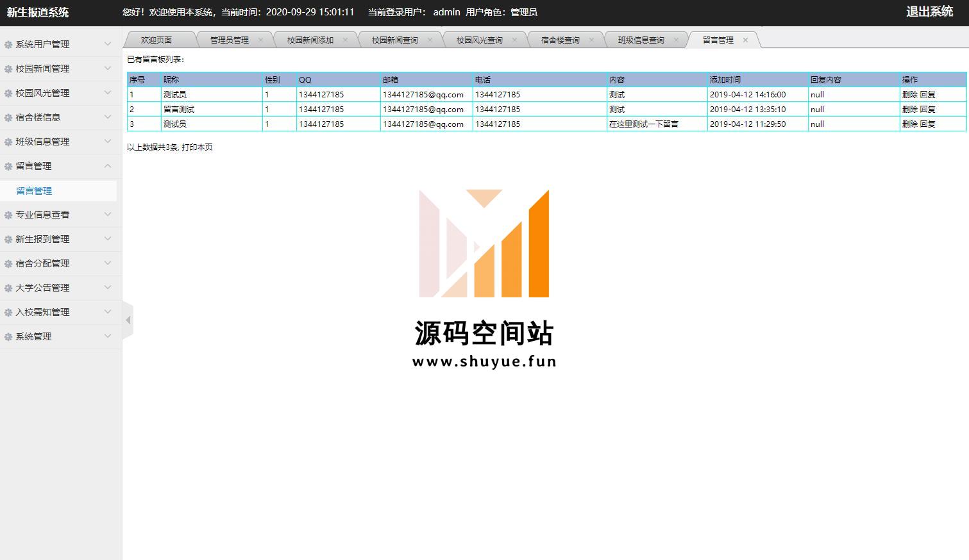This screenshot has width=969, height=560.
Task: Expand 入校需知管理 chevron
Action: pyautogui.click(x=108, y=311)
